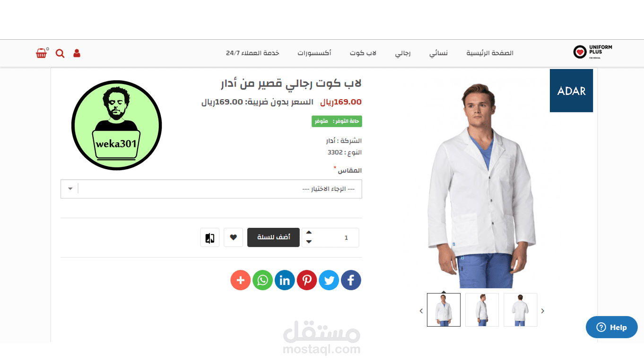Open the shopping cart basket icon

[x=42, y=53]
